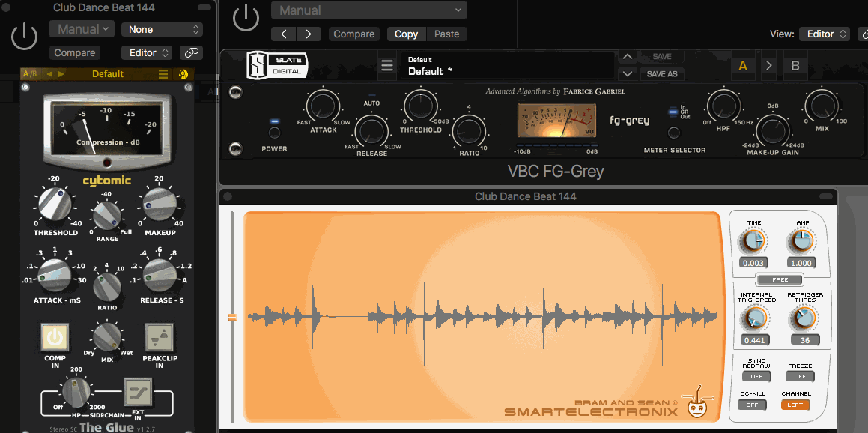Toggle COMP IN button on The Glue
Viewport: 868px width, 433px height.
[x=54, y=337]
